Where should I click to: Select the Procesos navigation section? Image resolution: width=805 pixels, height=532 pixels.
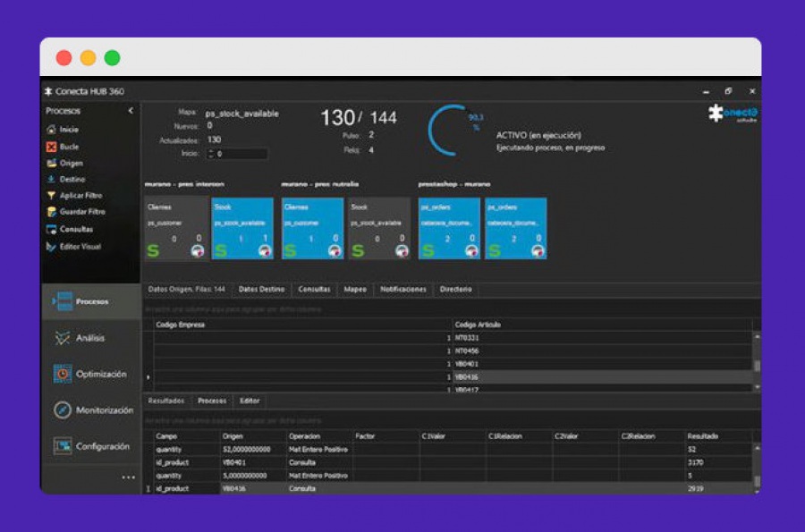(x=90, y=301)
